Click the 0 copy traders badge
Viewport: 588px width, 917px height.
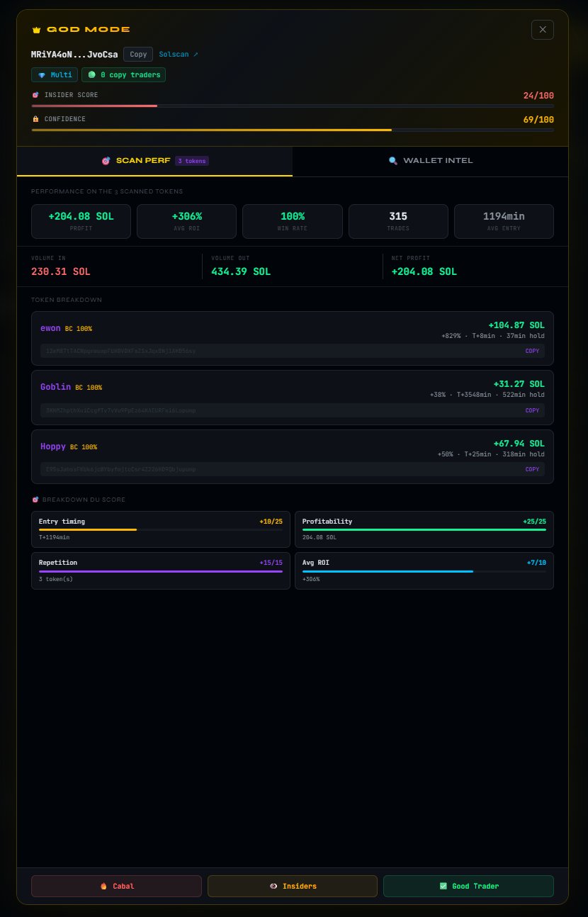[123, 74]
